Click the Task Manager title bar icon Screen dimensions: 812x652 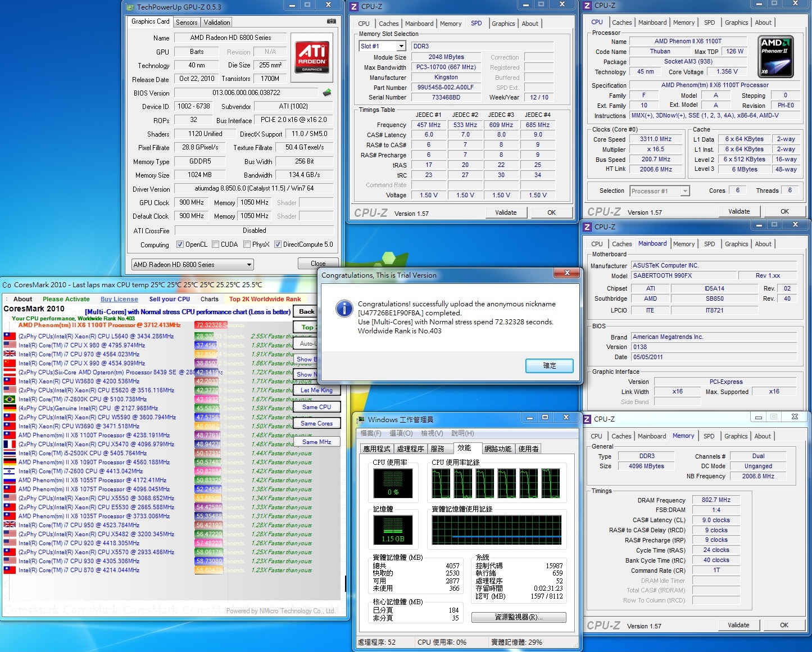click(x=361, y=419)
